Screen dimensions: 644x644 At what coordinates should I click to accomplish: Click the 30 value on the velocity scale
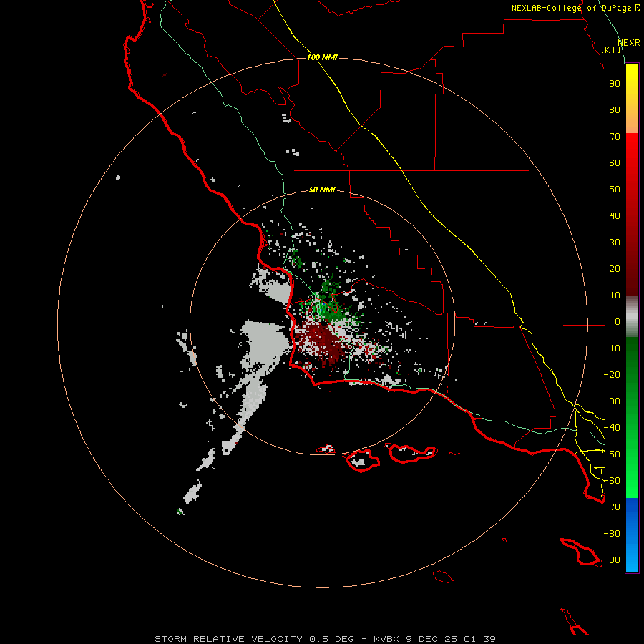click(x=615, y=243)
